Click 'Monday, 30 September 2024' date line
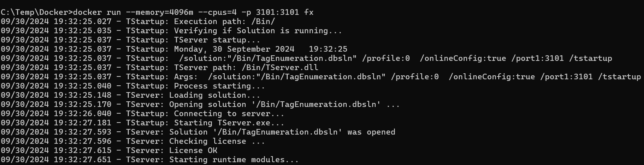 coord(174,49)
